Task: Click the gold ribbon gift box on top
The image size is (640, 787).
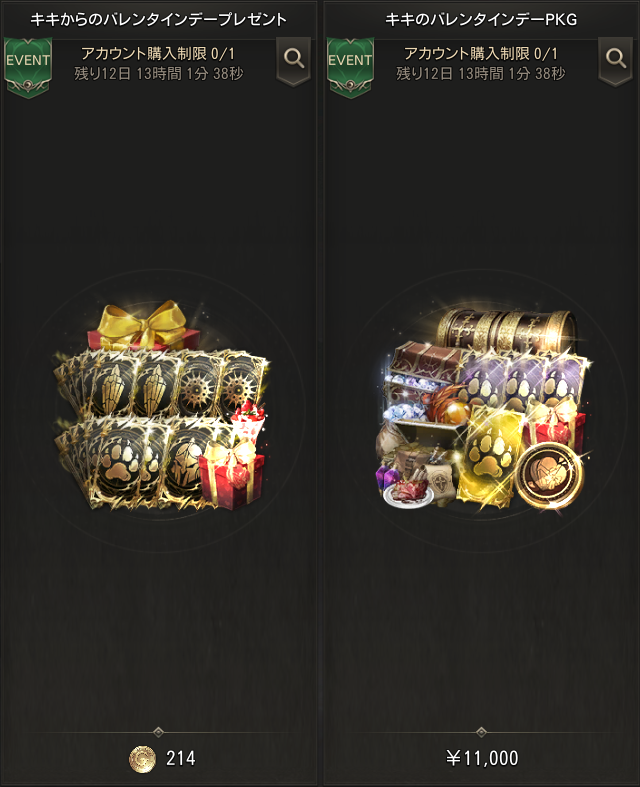Action: (x=143, y=326)
